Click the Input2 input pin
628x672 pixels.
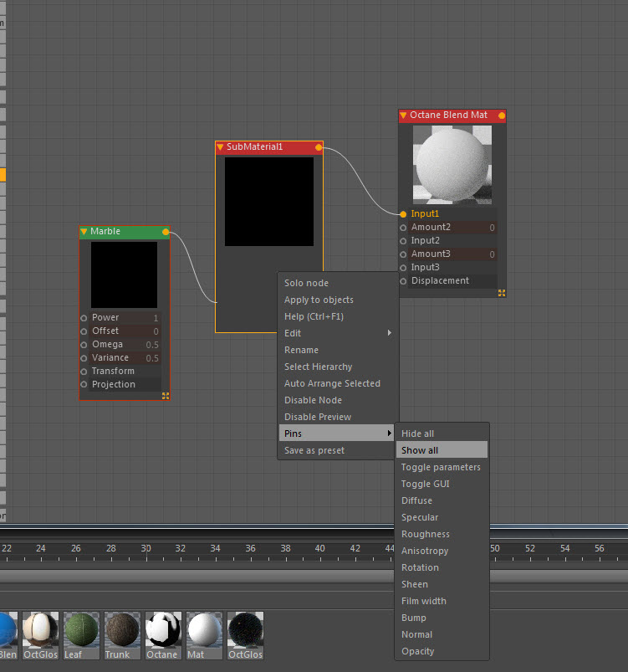tap(403, 241)
